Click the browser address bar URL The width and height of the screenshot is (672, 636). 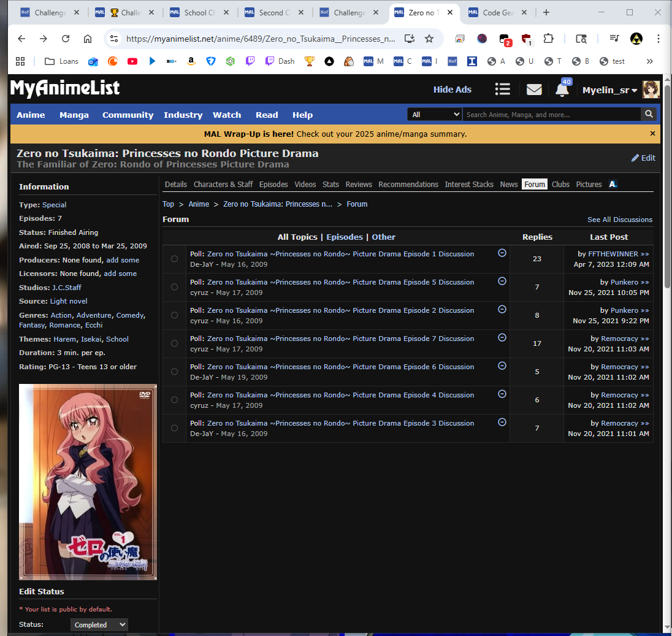[260, 39]
